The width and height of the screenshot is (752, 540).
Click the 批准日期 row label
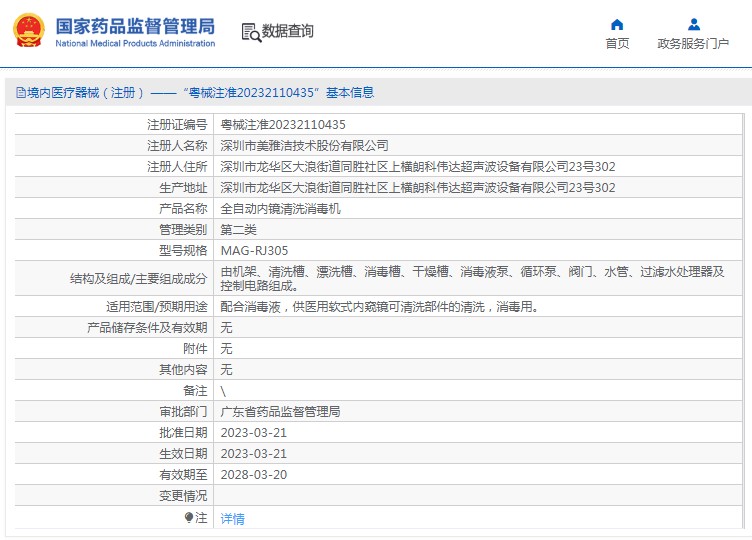click(183, 433)
